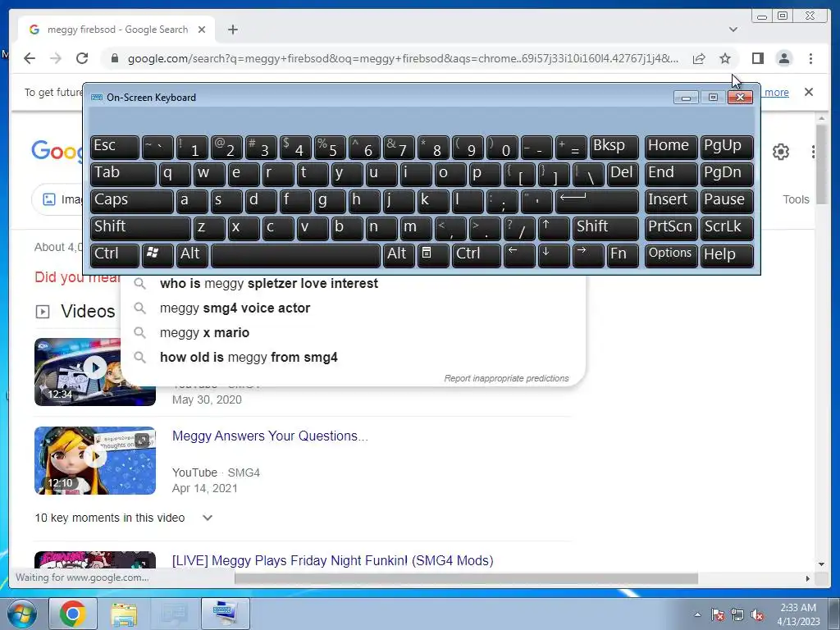840x630 pixels.
Task: Click 'Report inappropriate predictions' link
Action: (506, 378)
